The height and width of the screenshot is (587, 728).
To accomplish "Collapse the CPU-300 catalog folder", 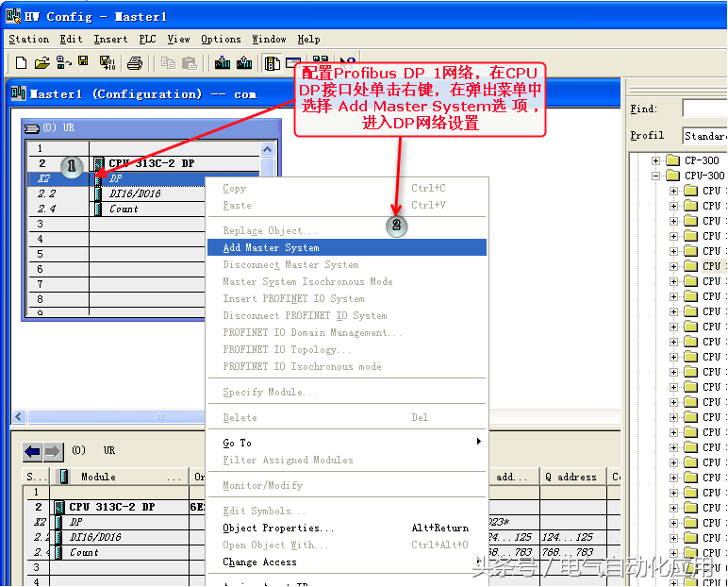I will tap(656, 176).
